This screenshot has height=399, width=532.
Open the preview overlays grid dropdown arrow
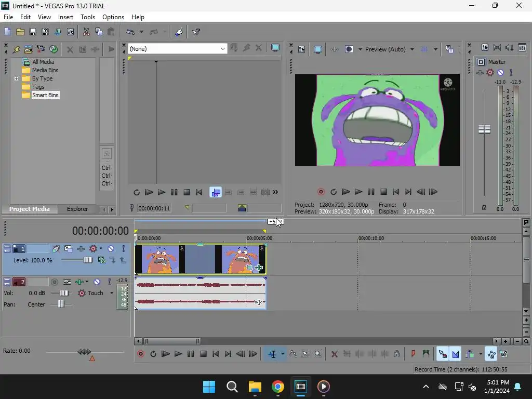(435, 49)
